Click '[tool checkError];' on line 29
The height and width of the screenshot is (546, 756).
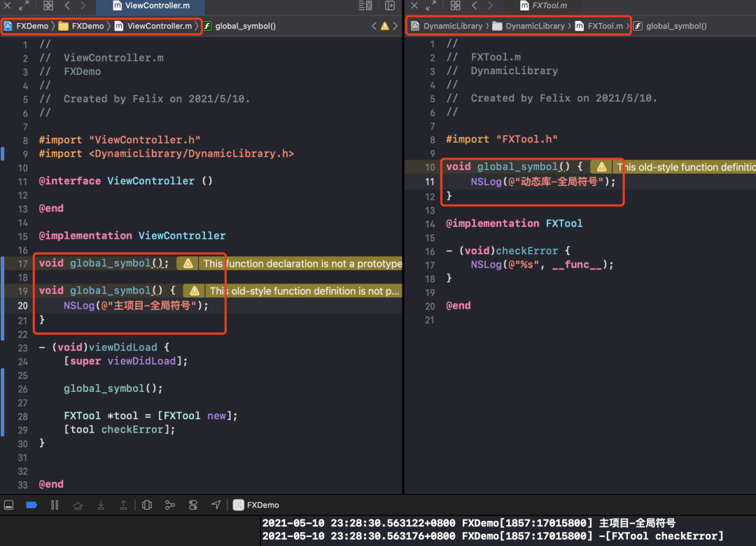[120, 429]
